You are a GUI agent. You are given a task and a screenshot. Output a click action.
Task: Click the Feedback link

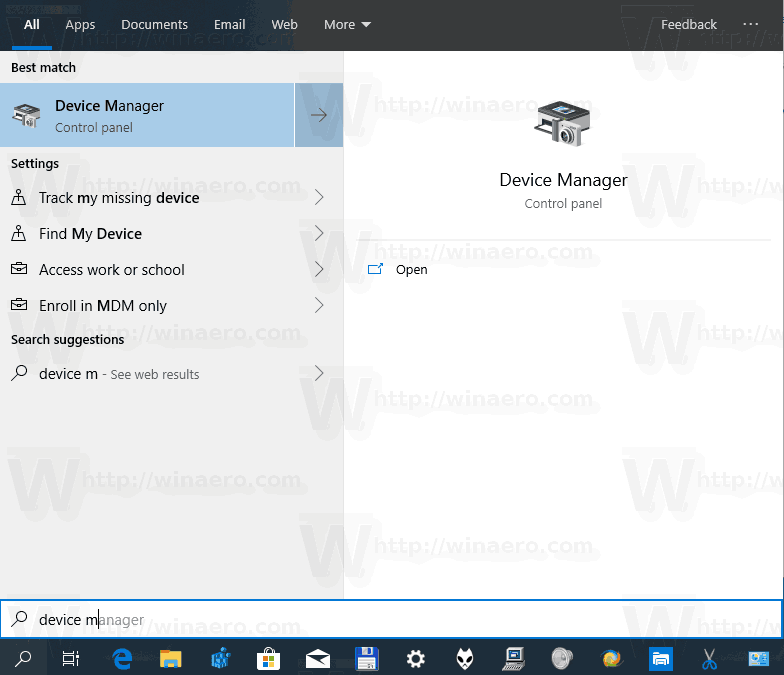(x=688, y=24)
